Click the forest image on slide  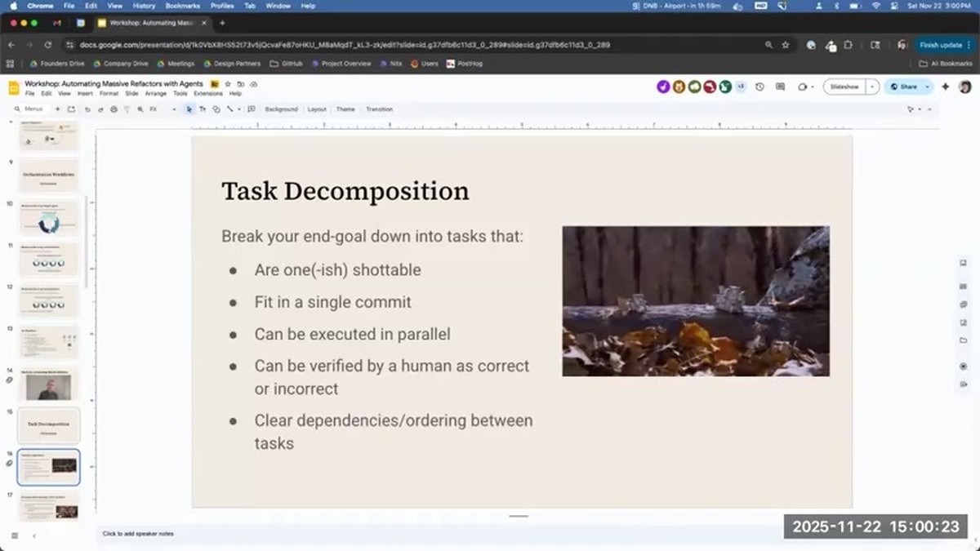click(696, 301)
